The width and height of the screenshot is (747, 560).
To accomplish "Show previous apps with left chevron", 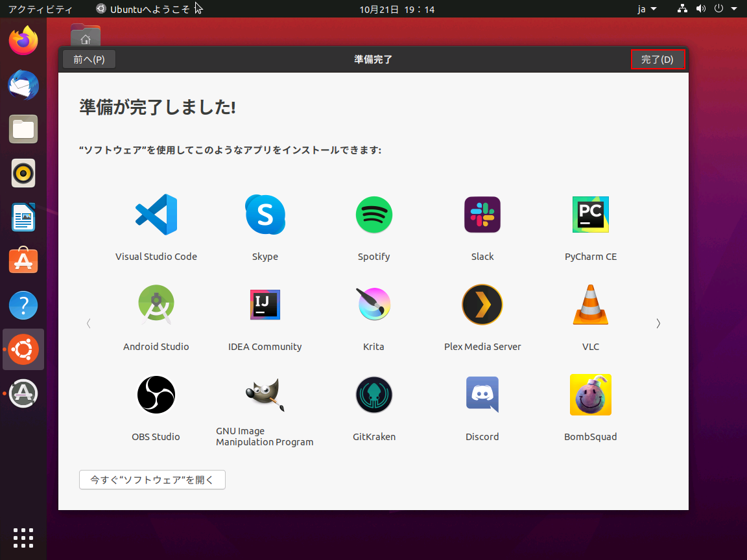I will pos(89,324).
